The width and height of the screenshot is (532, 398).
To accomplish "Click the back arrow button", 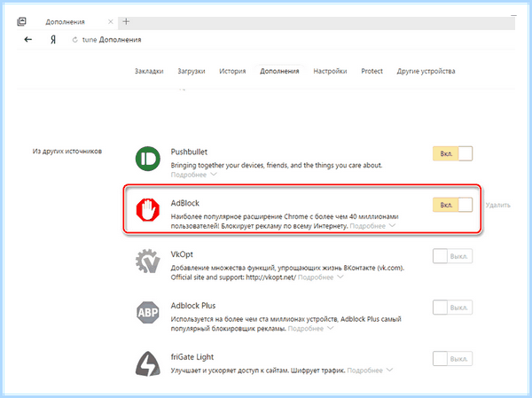I will [x=28, y=40].
